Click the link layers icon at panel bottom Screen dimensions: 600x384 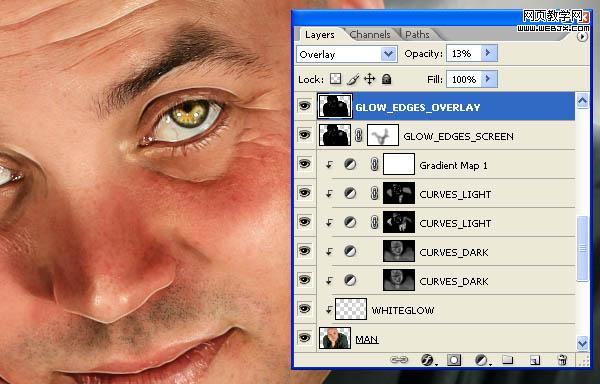pyautogui.click(x=399, y=360)
